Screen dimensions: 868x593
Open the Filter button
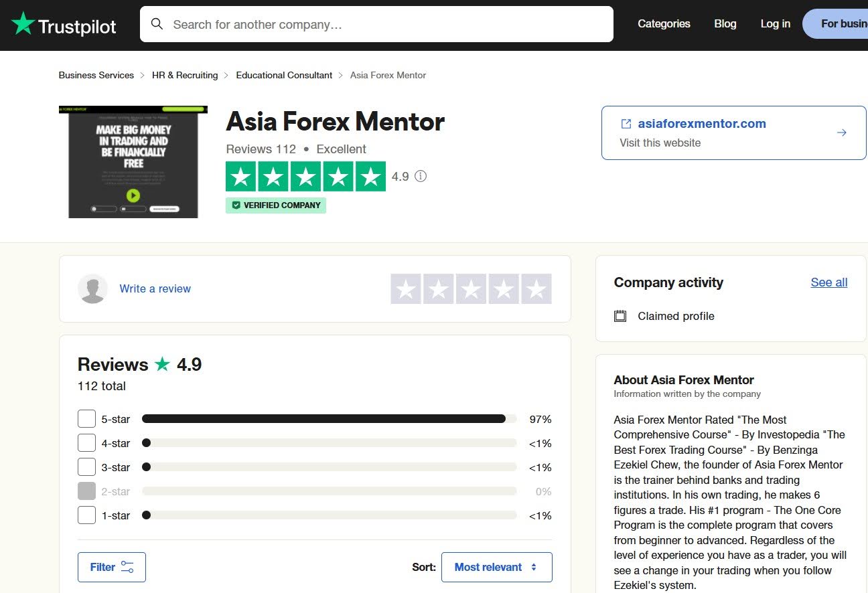112,567
